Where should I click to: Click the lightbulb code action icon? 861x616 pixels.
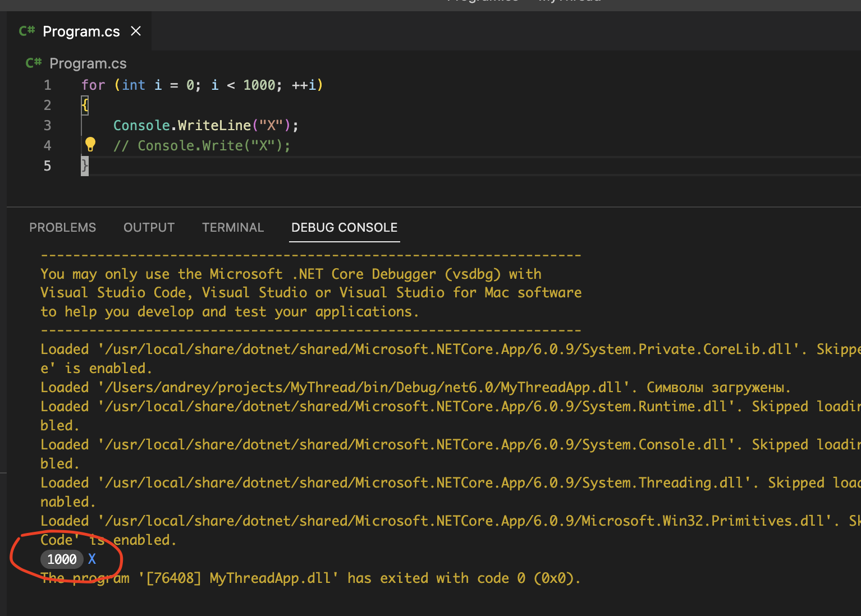(x=90, y=145)
